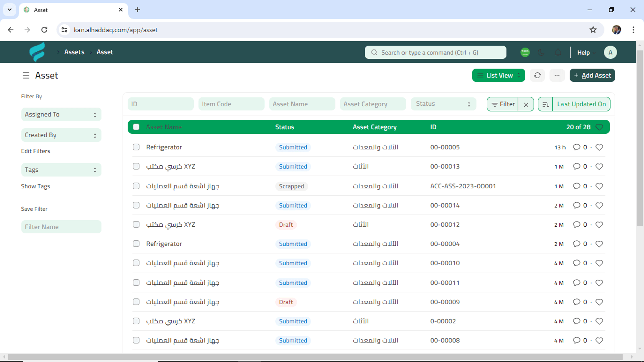
Task: Open the user avatar A menu
Action: (610, 52)
